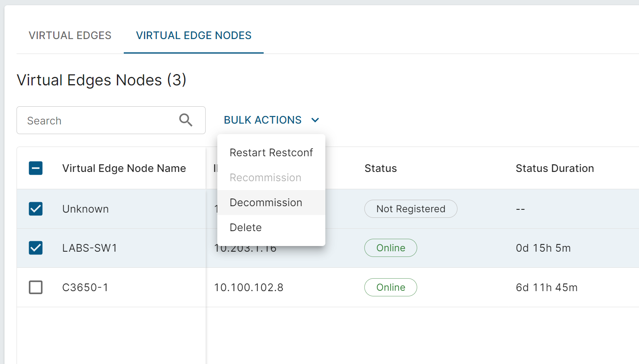Click the Status Duration column header
This screenshot has height=364, width=639.
[555, 168]
